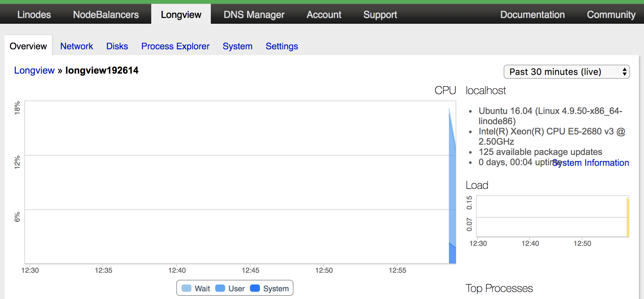Click the Wait legend color swatch
Image resolution: width=644 pixels, height=299 pixels.
click(x=186, y=288)
